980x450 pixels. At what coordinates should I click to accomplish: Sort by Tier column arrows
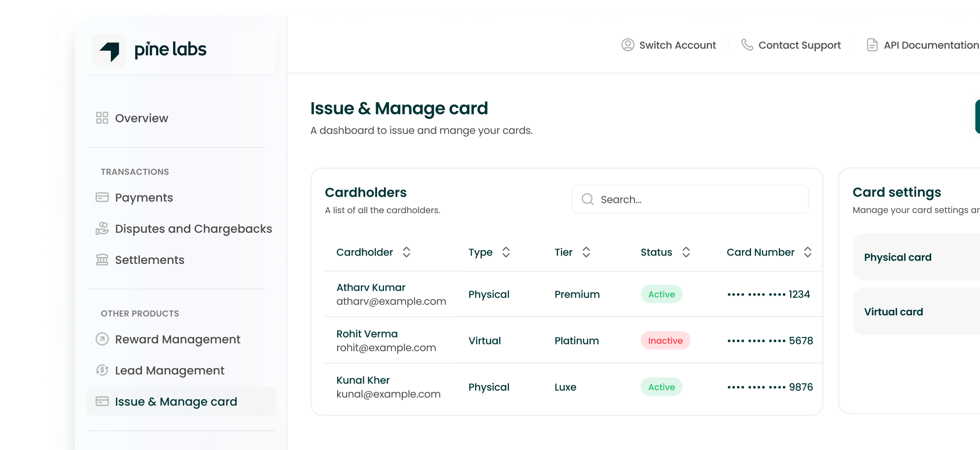586,252
